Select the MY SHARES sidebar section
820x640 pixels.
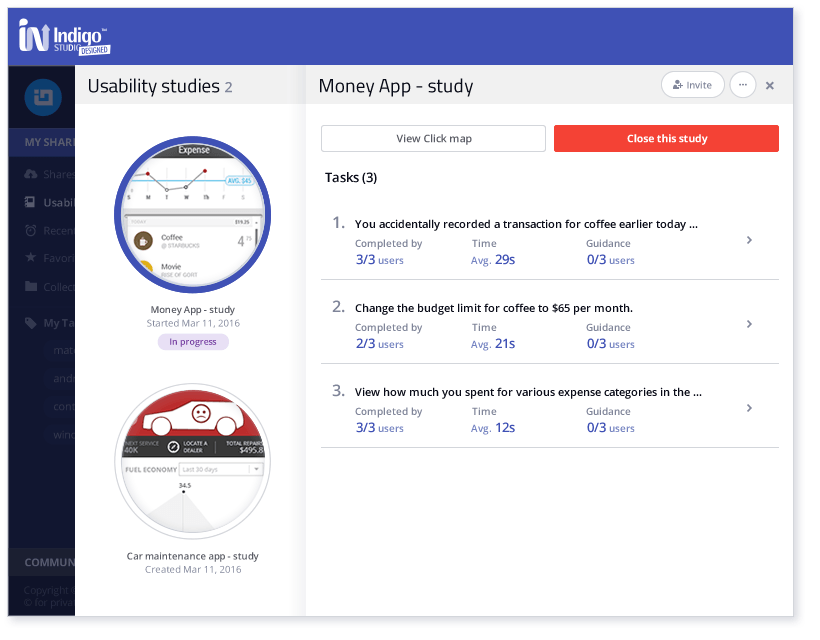point(42,142)
